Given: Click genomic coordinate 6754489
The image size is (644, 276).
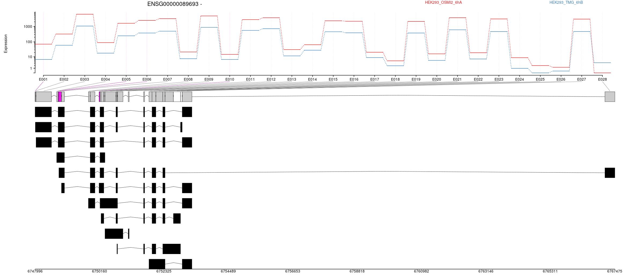Looking at the screenshot, I should [228, 271].
